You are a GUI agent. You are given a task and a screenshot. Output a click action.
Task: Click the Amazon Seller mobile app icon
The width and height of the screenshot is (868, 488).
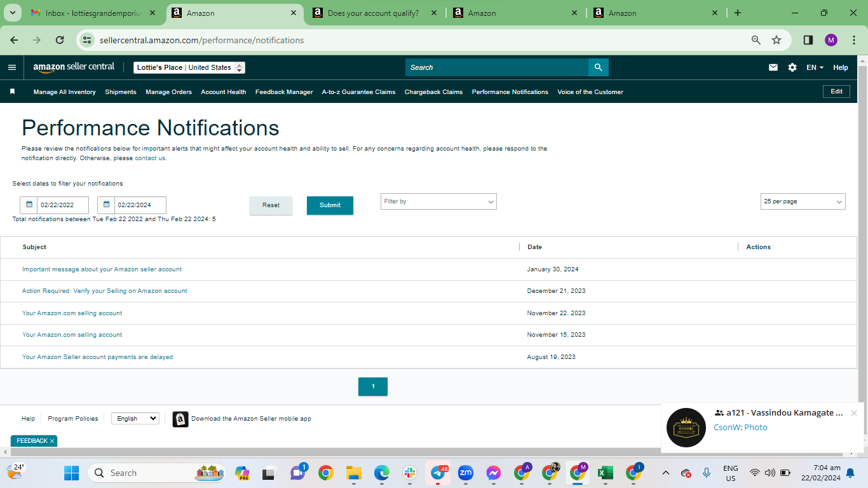coord(180,419)
